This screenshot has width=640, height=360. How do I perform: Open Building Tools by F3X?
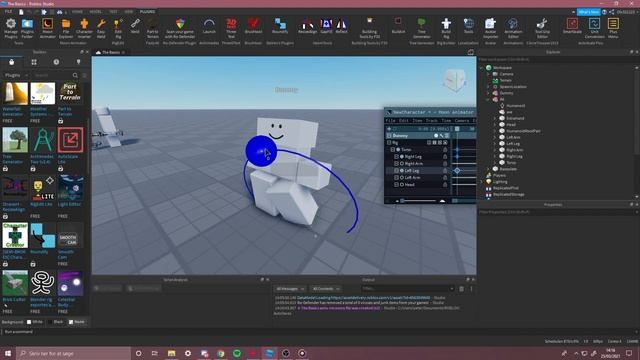point(369,28)
